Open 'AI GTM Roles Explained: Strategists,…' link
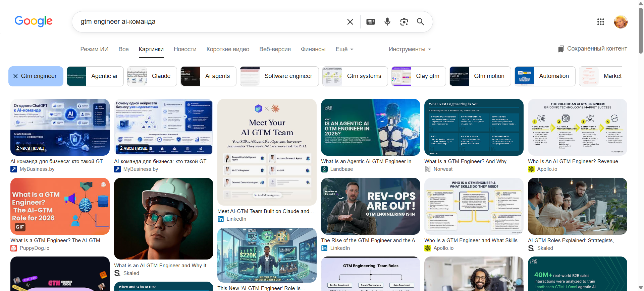This screenshot has width=644, height=291. click(573, 240)
